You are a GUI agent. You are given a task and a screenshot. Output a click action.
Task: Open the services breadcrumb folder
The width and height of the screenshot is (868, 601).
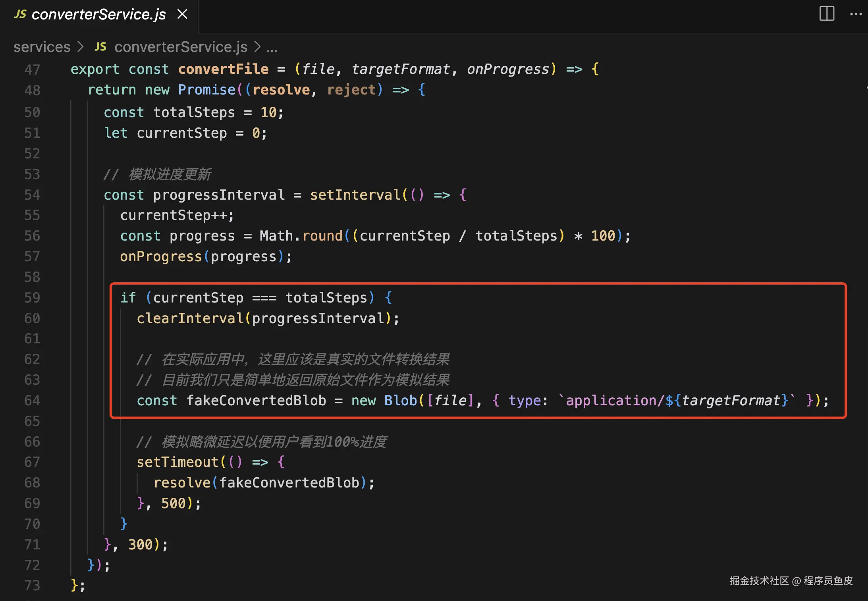click(x=42, y=47)
